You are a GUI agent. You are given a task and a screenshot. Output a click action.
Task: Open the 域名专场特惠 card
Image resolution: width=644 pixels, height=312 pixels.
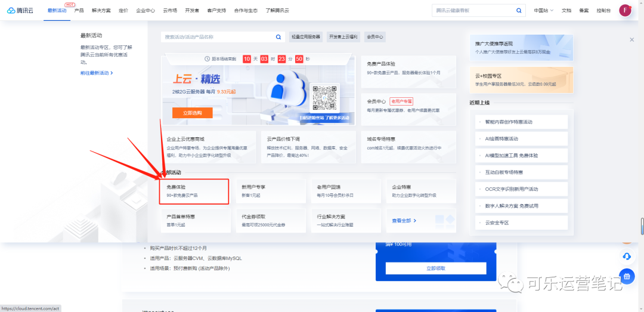(x=408, y=147)
